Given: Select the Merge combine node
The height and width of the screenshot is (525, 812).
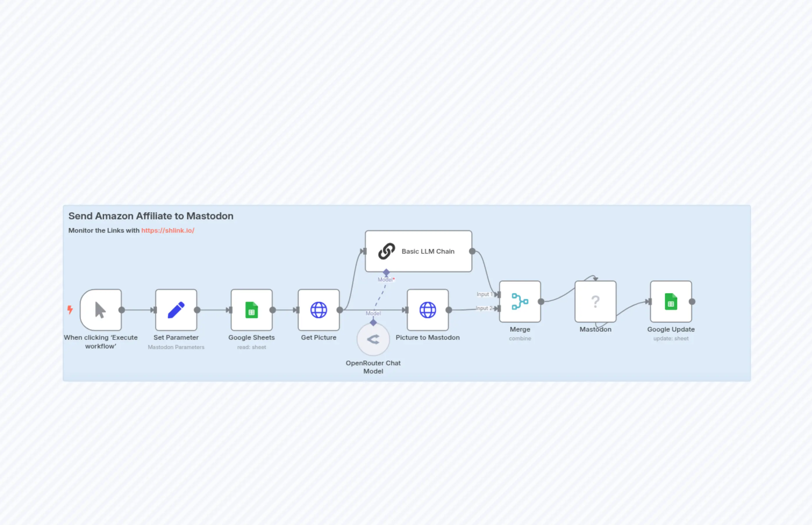Looking at the screenshot, I should click(520, 301).
